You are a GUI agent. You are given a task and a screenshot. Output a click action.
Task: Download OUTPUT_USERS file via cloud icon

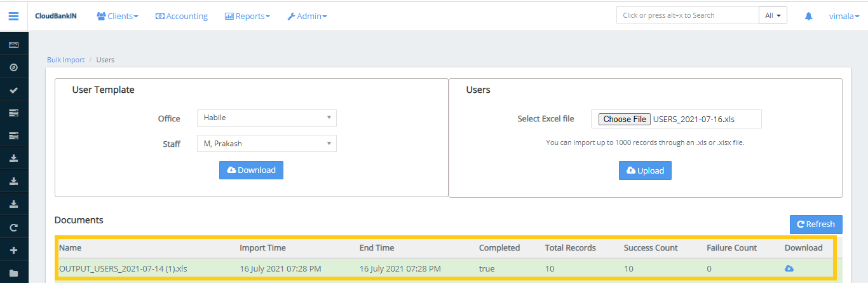pyautogui.click(x=789, y=269)
